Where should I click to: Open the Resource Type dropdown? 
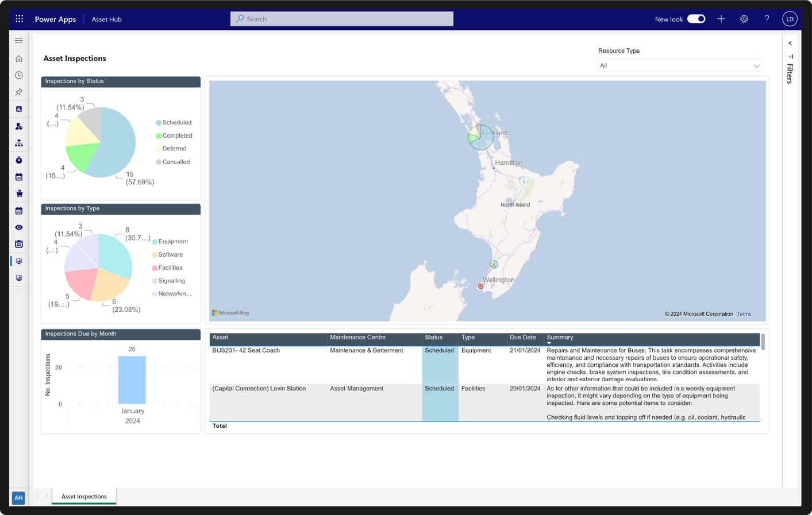coord(680,65)
